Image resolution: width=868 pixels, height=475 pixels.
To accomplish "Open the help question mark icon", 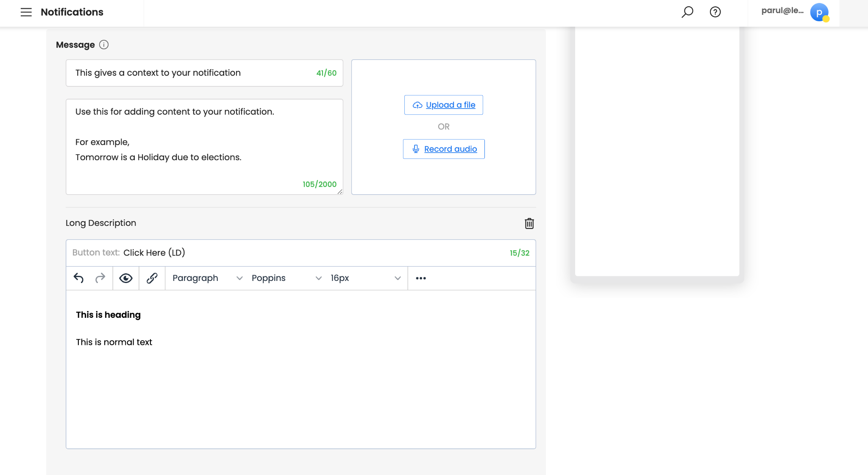I will [715, 12].
